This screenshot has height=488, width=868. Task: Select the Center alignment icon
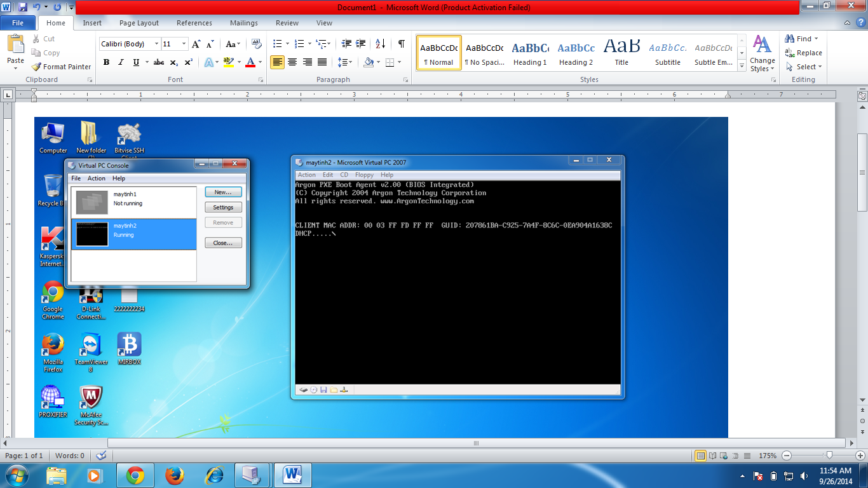(292, 62)
